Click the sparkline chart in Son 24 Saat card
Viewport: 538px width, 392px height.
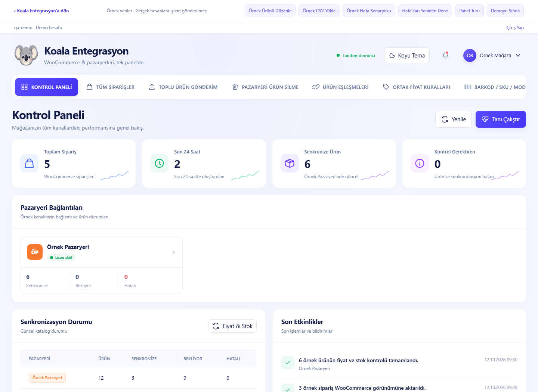[245, 175]
